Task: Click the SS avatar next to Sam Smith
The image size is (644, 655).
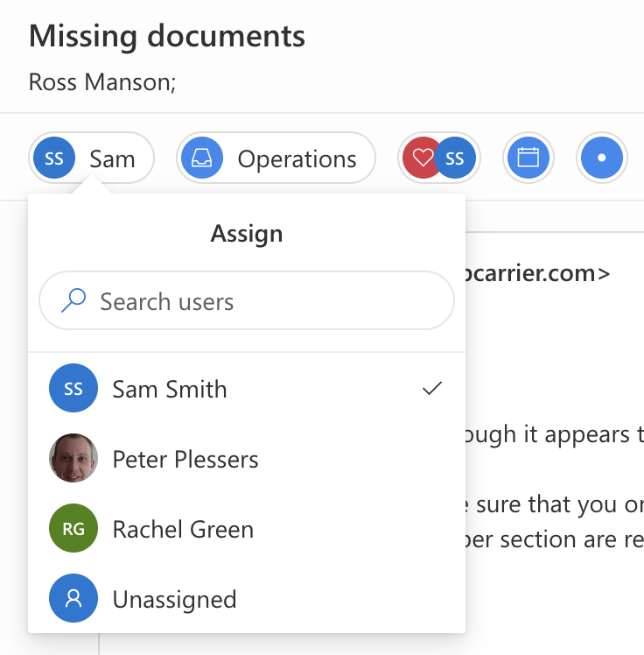Action: coord(73,388)
